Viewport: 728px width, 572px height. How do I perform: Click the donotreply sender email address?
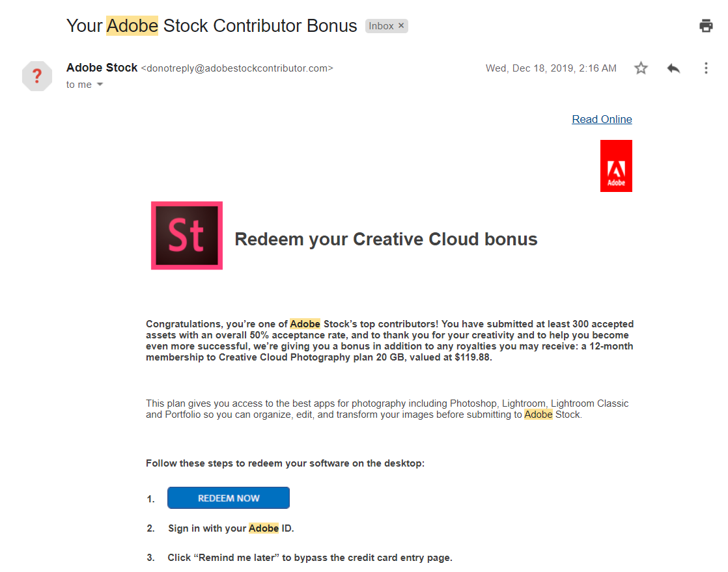pyautogui.click(x=237, y=68)
